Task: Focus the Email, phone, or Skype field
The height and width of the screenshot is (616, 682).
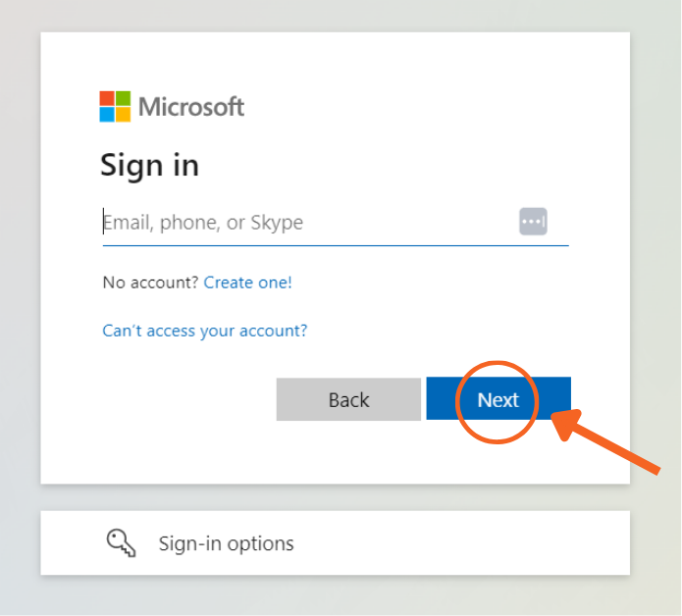Action: click(304, 223)
